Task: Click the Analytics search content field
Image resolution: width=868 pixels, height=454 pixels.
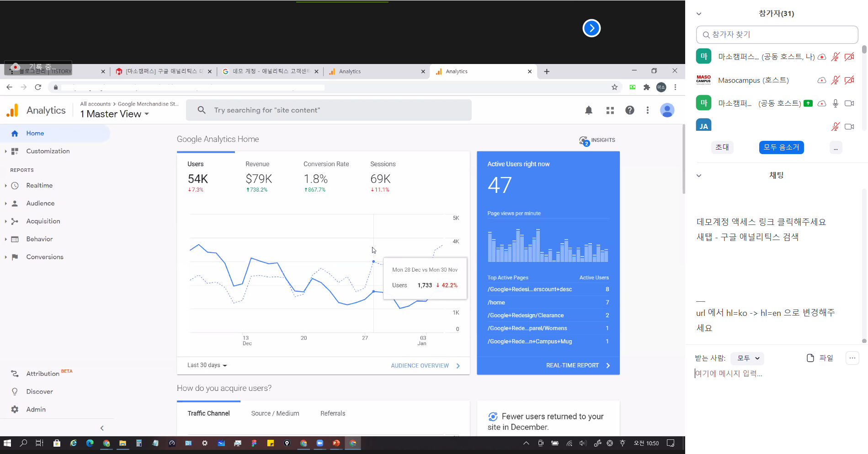Action: (x=328, y=110)
